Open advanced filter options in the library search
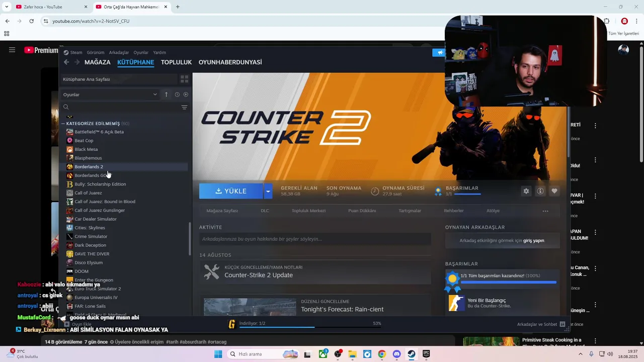Screen dimensions: 644x362 pyautogui.click(x=184, y=107)
